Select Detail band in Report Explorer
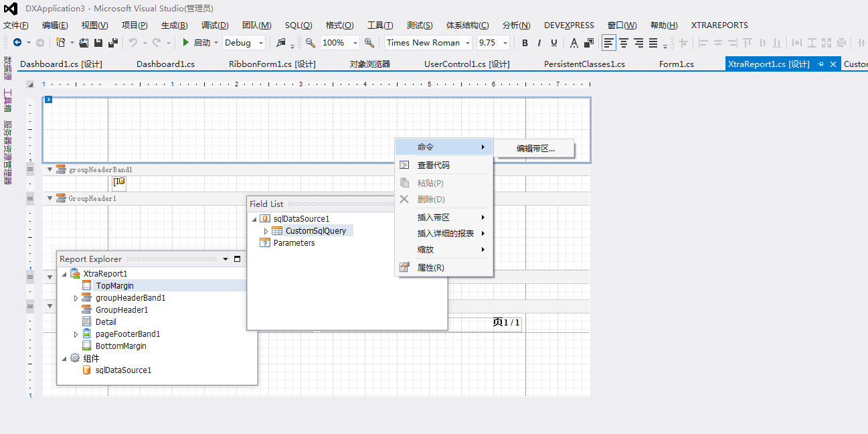868x434 pixels. coord(106,322)
